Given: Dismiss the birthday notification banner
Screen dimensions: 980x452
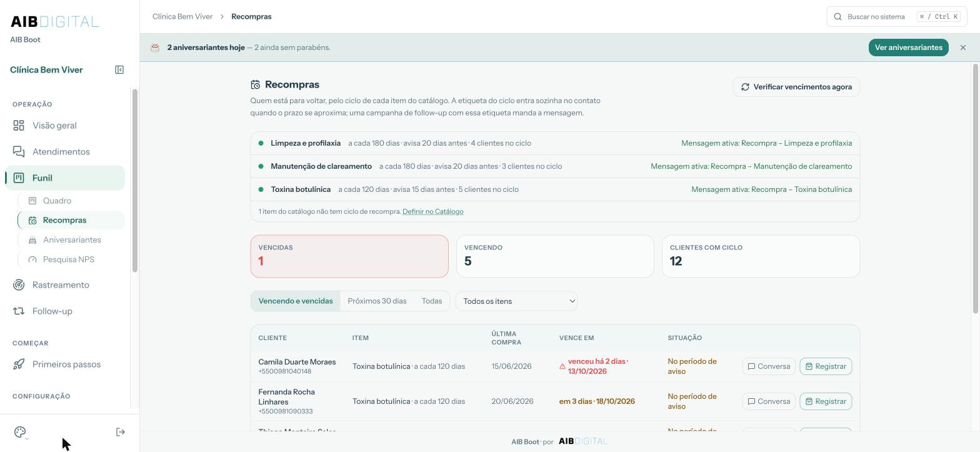Looking at the screenshot, I should [x=963, y=48].
